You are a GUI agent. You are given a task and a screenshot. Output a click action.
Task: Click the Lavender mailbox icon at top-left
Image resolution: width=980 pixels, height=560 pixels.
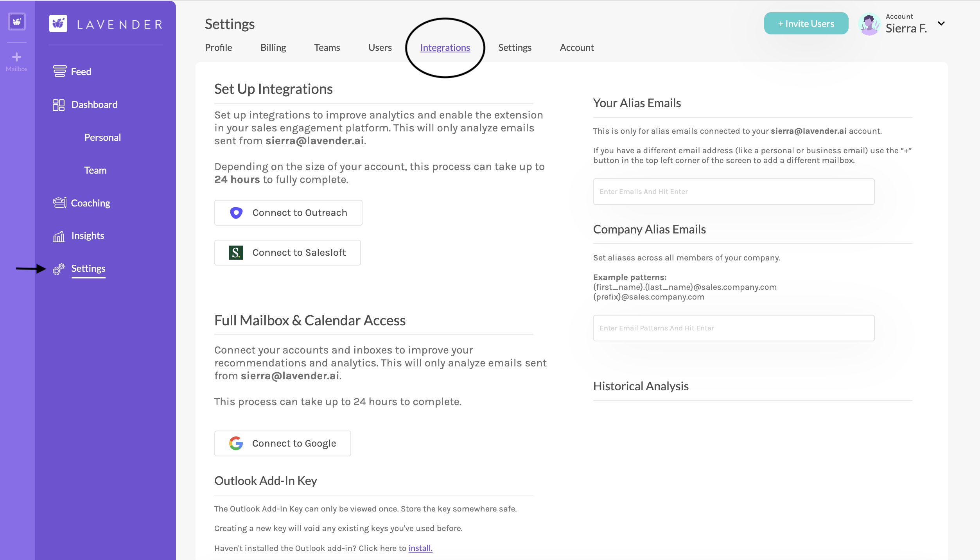(x=17, y=22)
